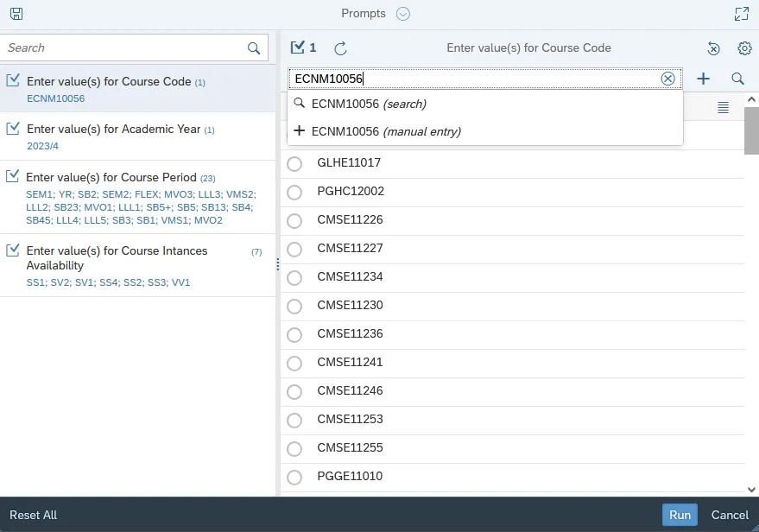Screen dimensions: 759x532
Task: Select Course Intances Availability prompt
Action: pos(138,266)
